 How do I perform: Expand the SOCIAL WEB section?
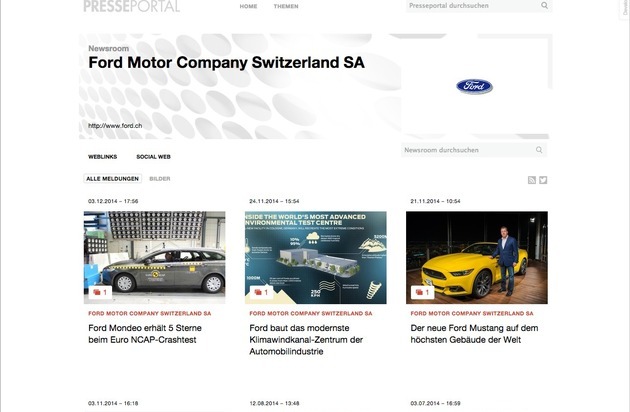(153, 157)
